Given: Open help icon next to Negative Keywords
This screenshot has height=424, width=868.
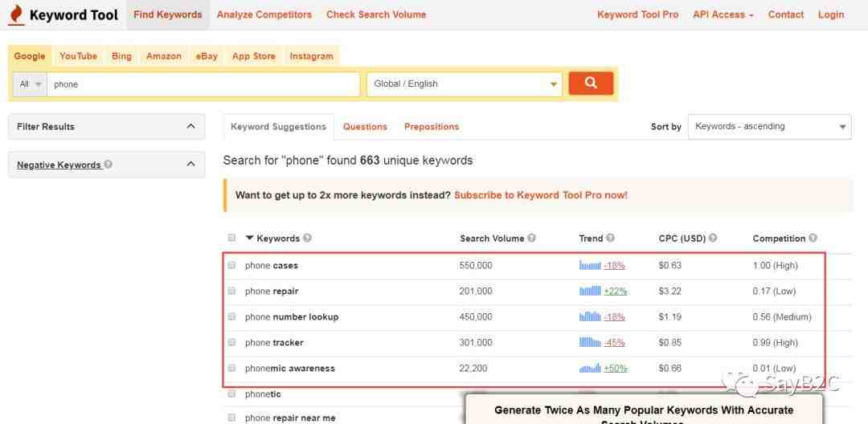Looking at the screenshot, I should coord(108,164).
